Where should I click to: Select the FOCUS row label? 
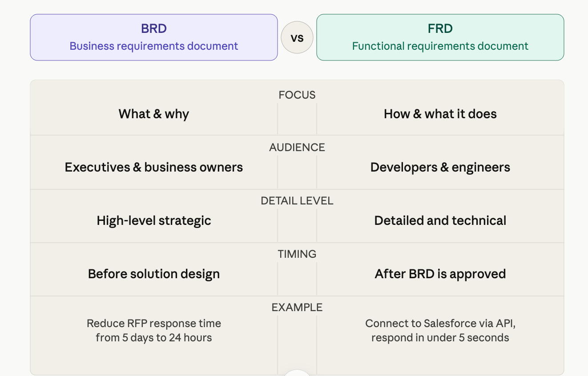(297, 95)
